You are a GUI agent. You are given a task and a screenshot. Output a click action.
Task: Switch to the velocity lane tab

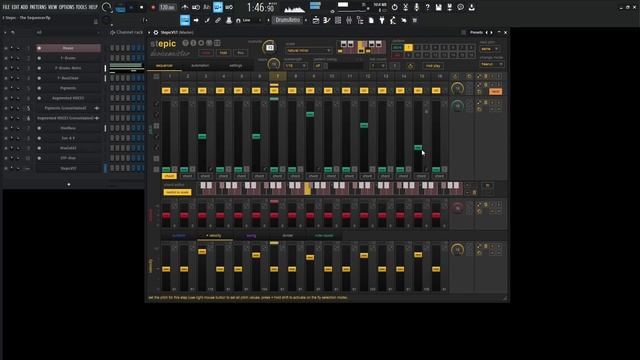coord(214,236)
